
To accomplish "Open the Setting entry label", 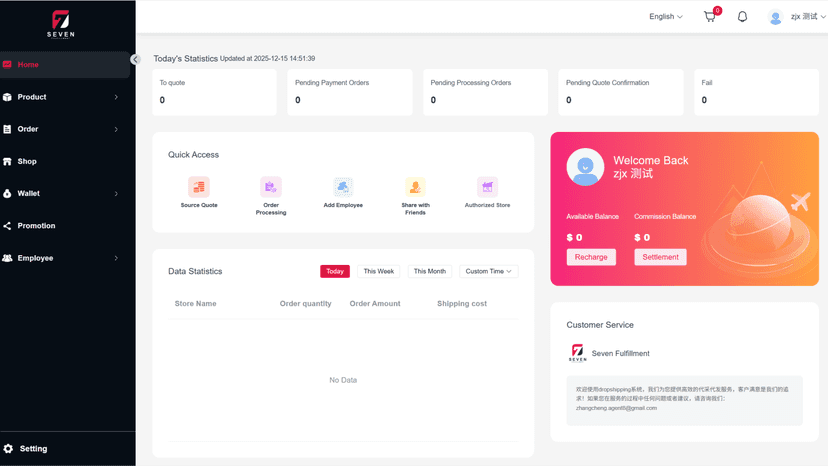I will pos(33,449).
